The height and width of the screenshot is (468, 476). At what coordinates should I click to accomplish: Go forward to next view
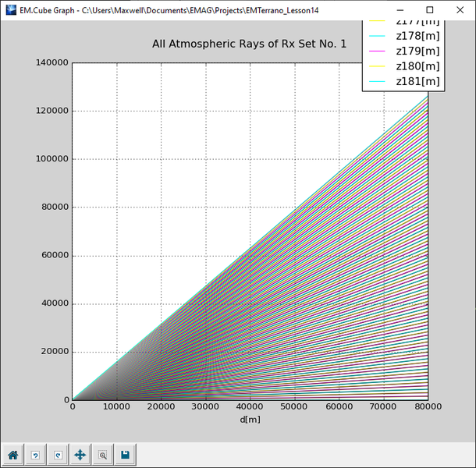point(58,455)
